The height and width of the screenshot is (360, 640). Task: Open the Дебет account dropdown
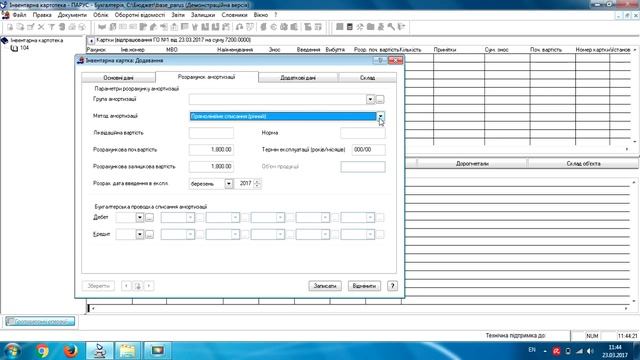pos(140,218)
